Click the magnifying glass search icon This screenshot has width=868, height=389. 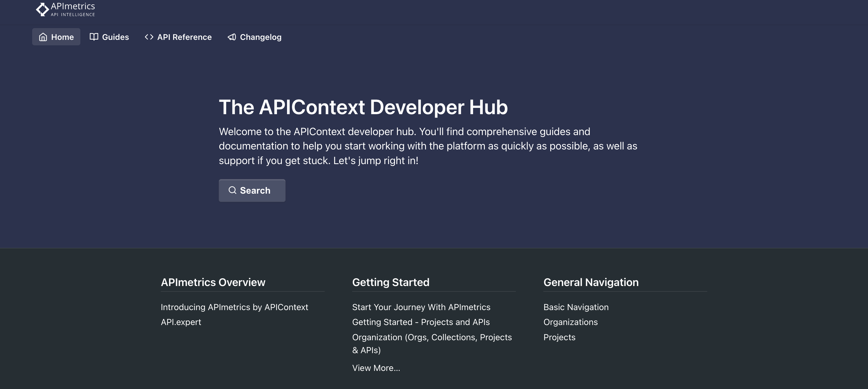pos(232,190)
